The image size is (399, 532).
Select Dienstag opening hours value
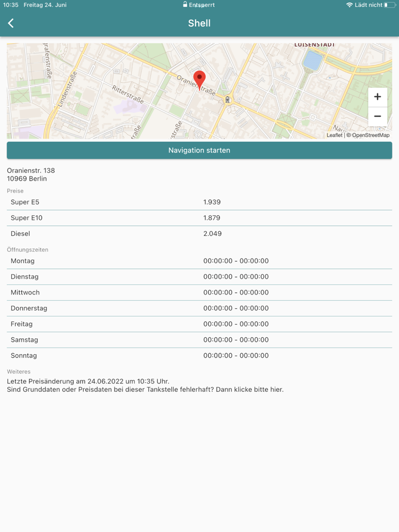tap(236, 276)
